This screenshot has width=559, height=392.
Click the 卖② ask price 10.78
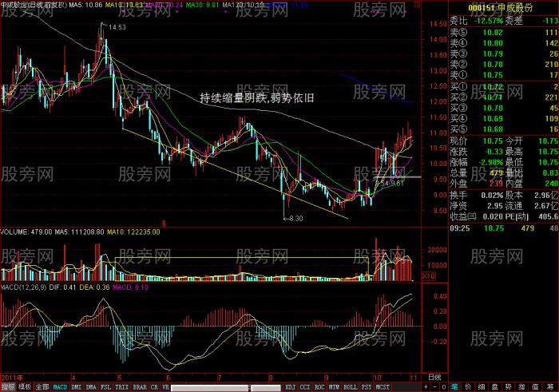[493, 65]
